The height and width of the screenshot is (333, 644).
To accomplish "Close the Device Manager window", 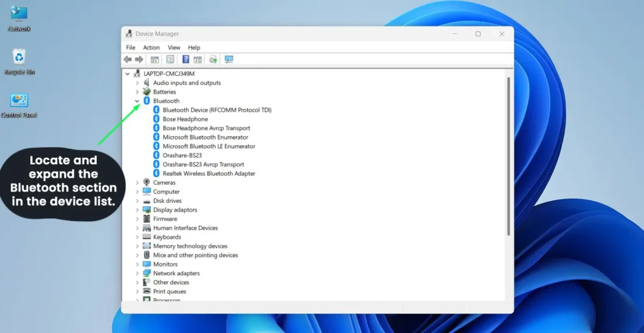I will [x=502, y=34].
